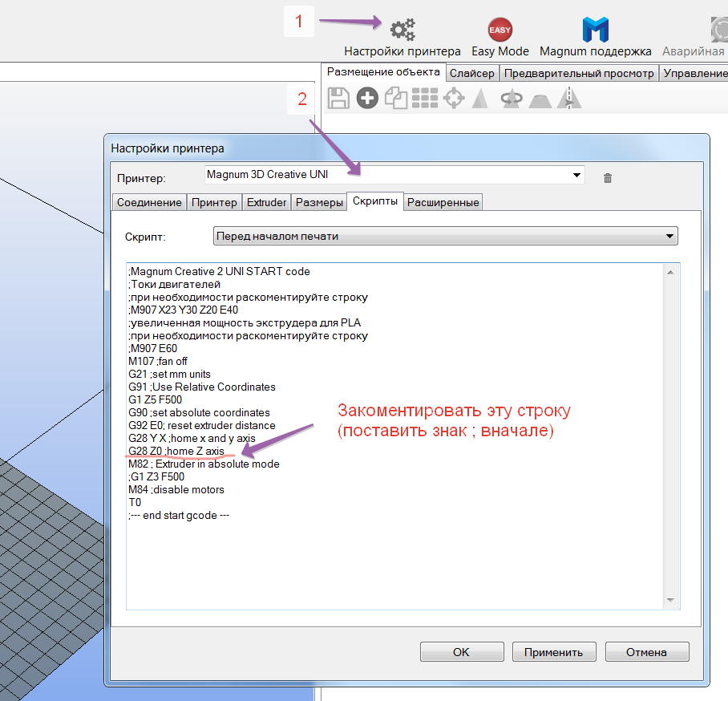Add object with plus icon
Image resolution: width=728 pixels, height=701 pixels.
367,98
